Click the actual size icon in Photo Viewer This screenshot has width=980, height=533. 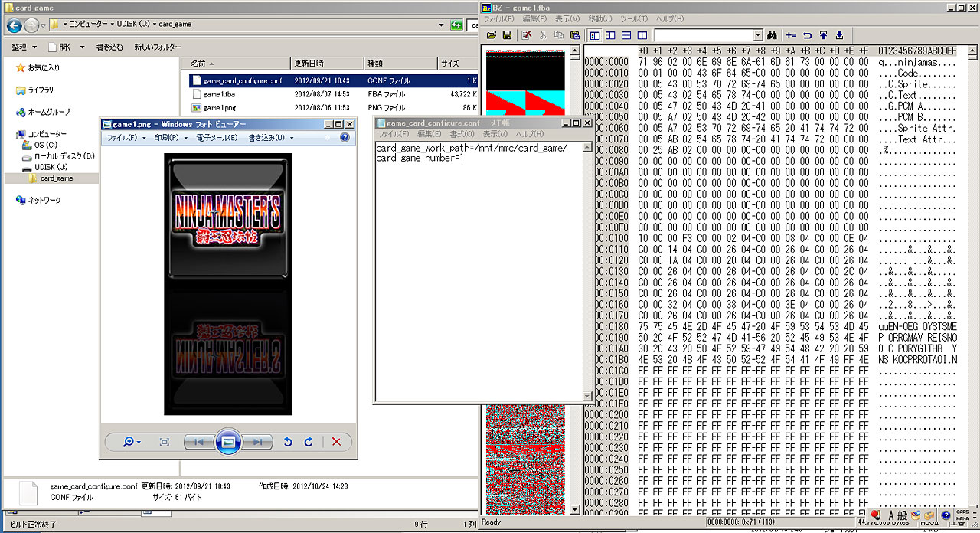(x=164, y=442)
